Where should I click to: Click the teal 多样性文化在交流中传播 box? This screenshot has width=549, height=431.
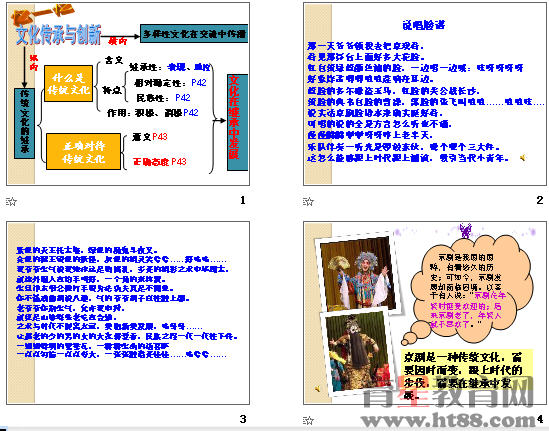194,34
